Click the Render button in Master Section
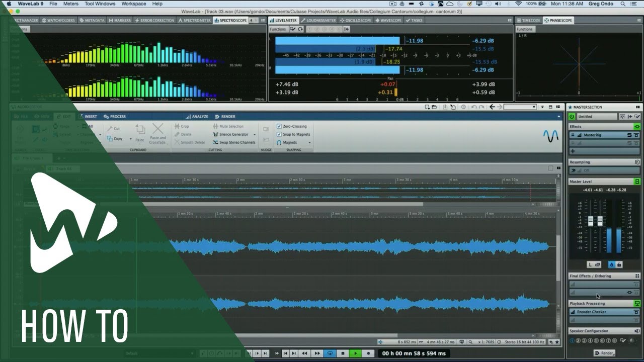The image size is (644, 362). tap(604, 353)
